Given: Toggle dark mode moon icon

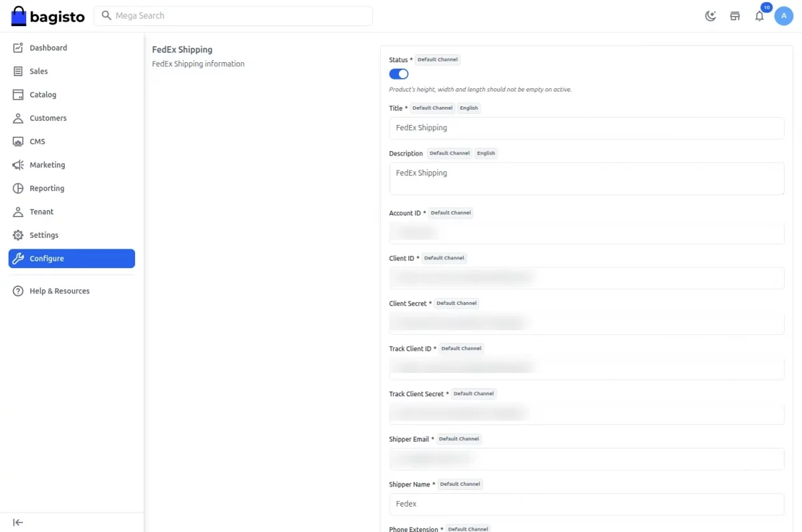Looking at the screenshot, I should (x=710, y=16).
